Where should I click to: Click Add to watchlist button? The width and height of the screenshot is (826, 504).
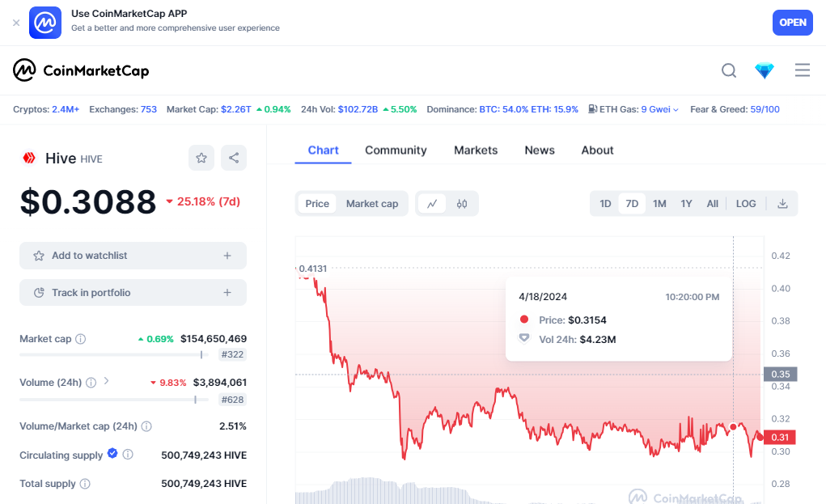click(133, 256)
